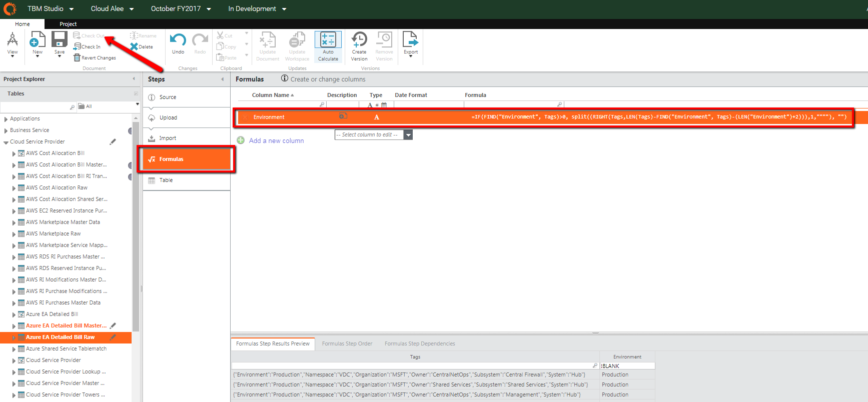The width and height of the screenshot is (868, 402).
Task: Go to the Source step
Action: pyautogui.click(x=187, y=97)
